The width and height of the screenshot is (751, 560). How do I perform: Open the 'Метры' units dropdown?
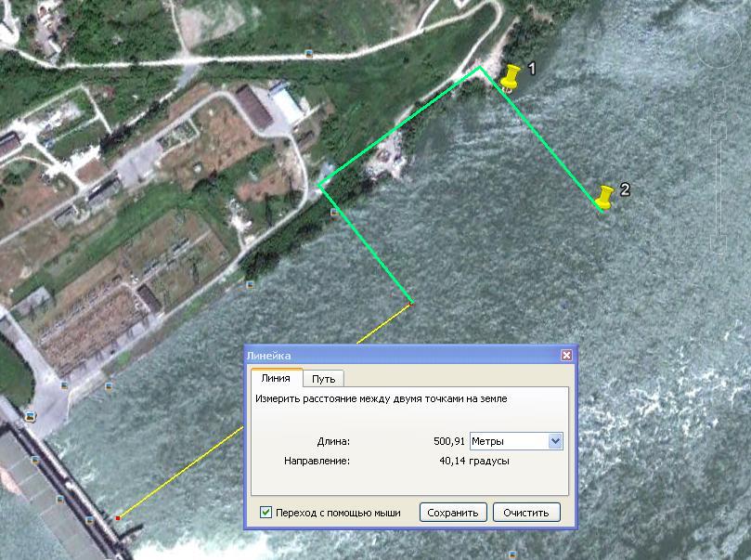(516, 441)
